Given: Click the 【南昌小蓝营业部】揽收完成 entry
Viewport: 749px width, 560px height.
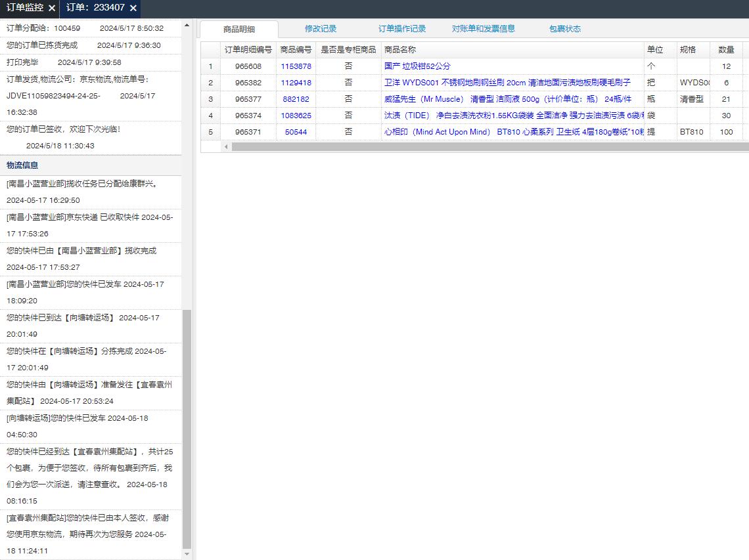Looking at the screenshot, I should point(91,259).
